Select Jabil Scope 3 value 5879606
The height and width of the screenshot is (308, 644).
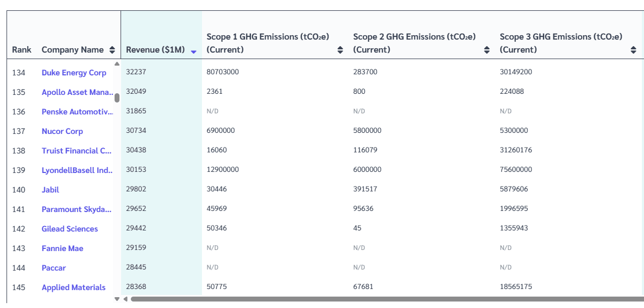pos(514,189)
